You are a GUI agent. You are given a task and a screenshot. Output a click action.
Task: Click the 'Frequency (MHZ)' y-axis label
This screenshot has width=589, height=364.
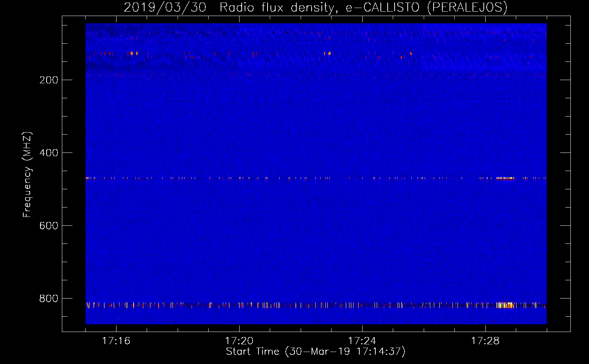coord(27,175)
